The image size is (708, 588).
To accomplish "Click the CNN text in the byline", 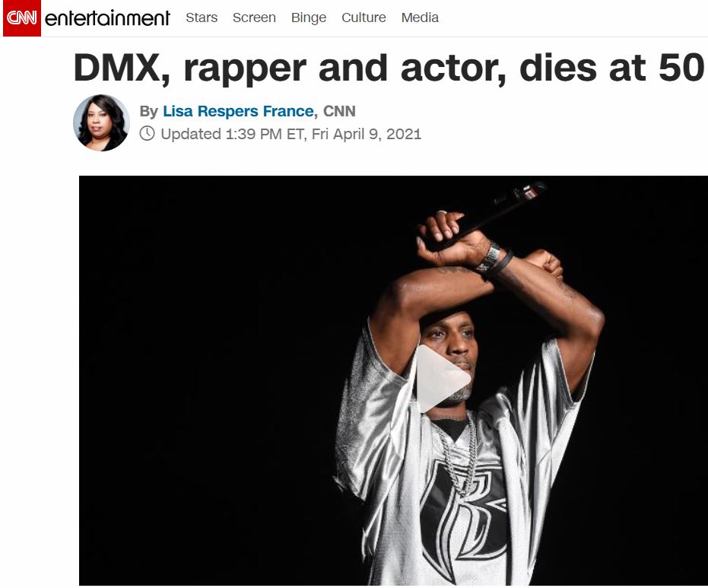I will (x=339, y=111).
